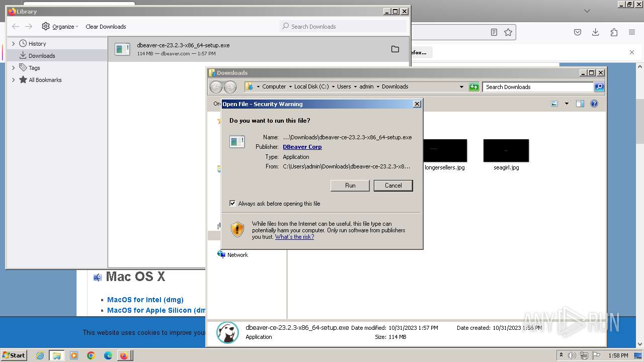The image size is (644, 362).
Task: Clear Downloads in Library window
Action: (x=106, y=27)
